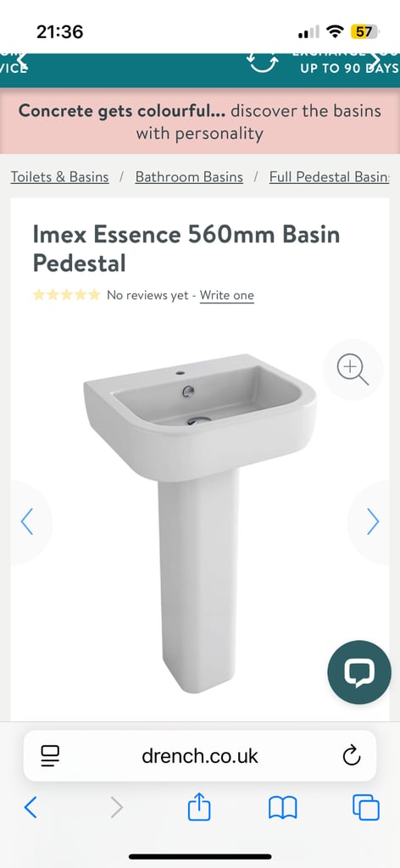Open the Safari bookmarks book icon
The height and width of the screenshot is (868, 400).
click(x=283, y=808)
